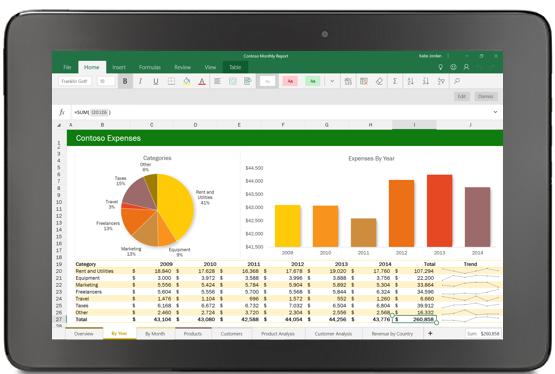Add a new sheet with plus button

(x=430, y=333)
